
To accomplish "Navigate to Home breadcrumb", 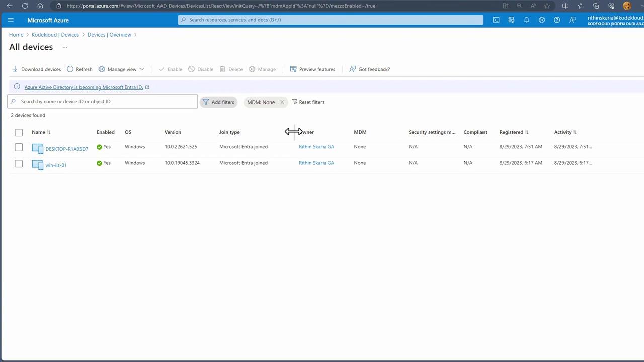I will pyautogui.click(x=16, y=35).
